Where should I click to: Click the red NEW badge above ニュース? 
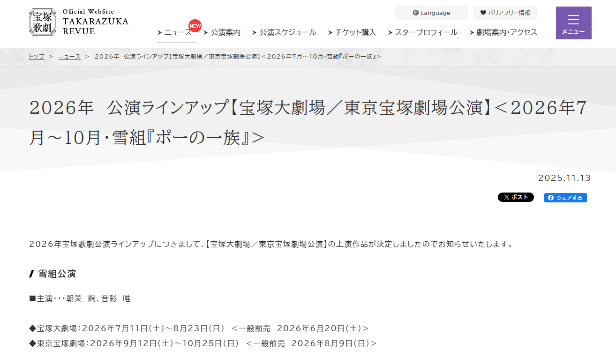(x=195, y=26)
